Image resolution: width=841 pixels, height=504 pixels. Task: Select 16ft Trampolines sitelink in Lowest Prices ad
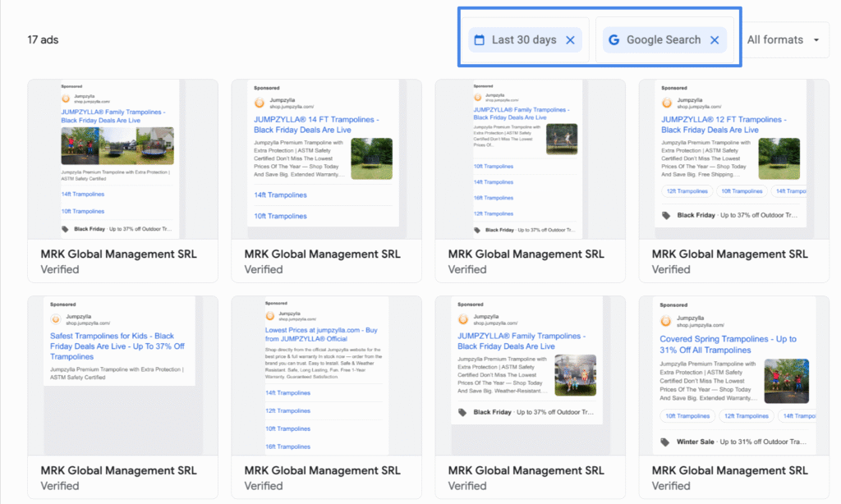287,446
